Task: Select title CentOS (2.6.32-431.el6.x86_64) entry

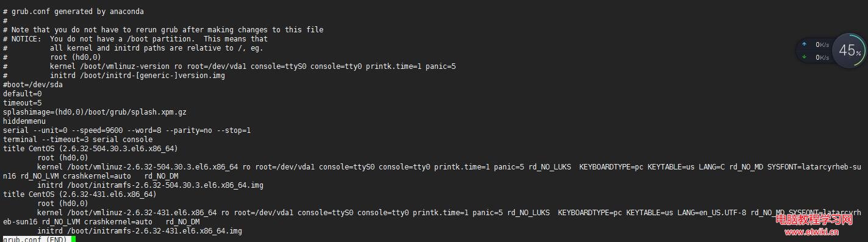Action: click(79, 194)
